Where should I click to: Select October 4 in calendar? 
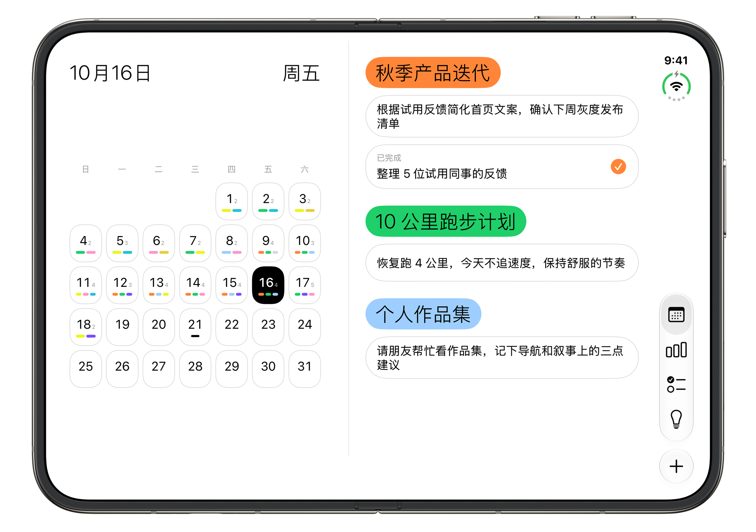(86, 243)
